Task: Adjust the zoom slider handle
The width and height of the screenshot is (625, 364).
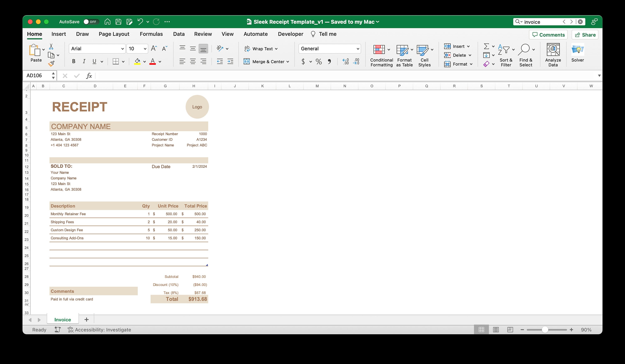Action: (545, 330)
